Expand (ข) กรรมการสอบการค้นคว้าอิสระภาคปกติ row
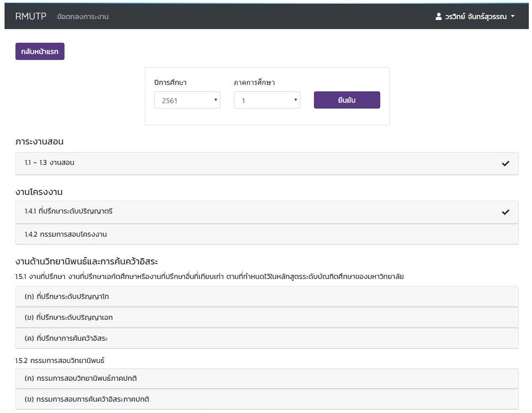 87,399
